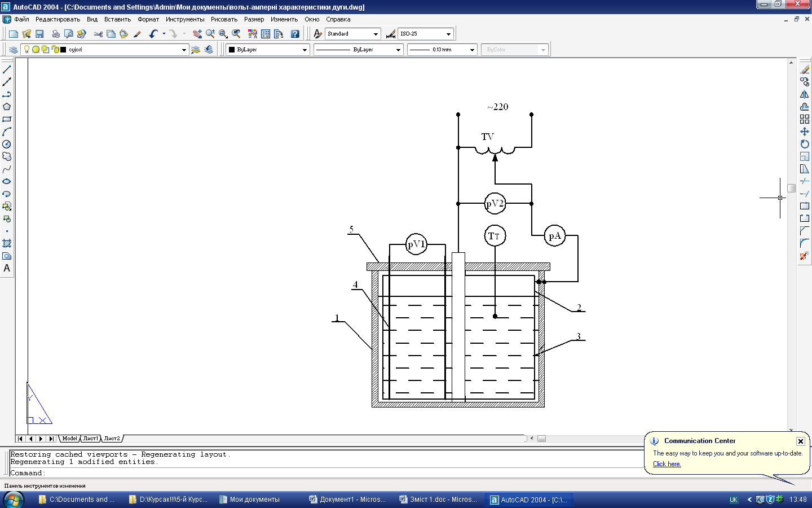The height and width of the screenshot is (508, 812).
Task: Select the Multiline Text tool
Action: click(7, 268)
